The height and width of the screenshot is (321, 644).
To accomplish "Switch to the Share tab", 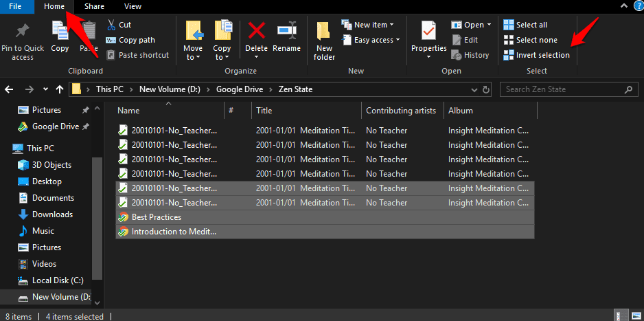I will coord(94,6).
